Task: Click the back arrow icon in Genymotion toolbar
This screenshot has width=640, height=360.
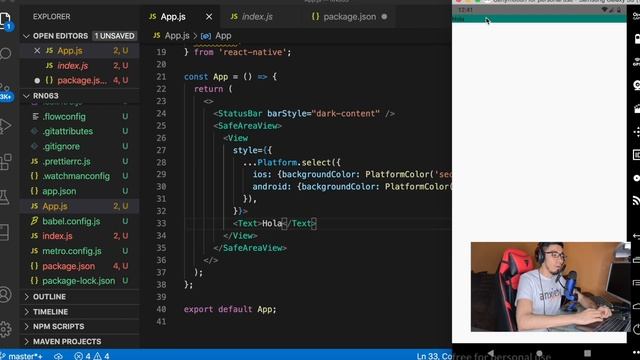Action: click(x=636, y=236)
